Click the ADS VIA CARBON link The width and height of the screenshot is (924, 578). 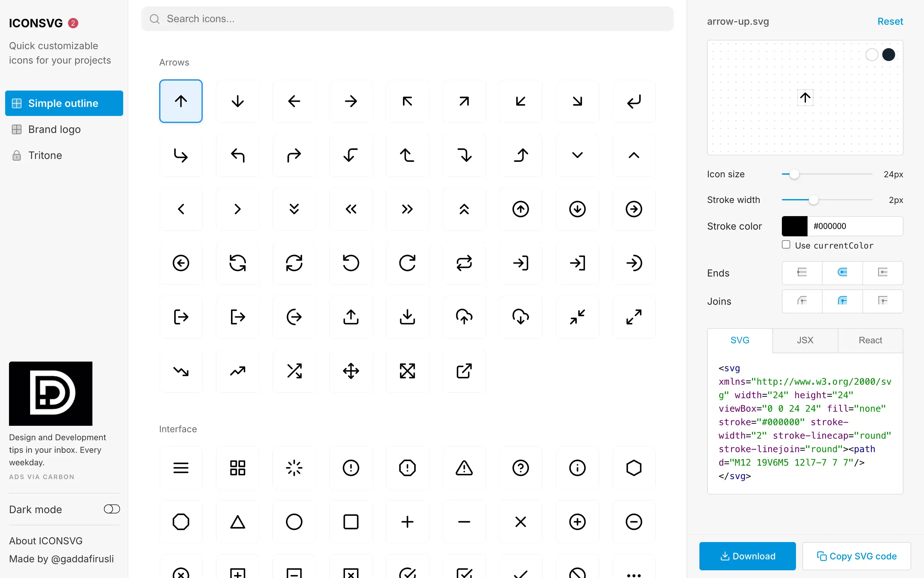point(42,477)
